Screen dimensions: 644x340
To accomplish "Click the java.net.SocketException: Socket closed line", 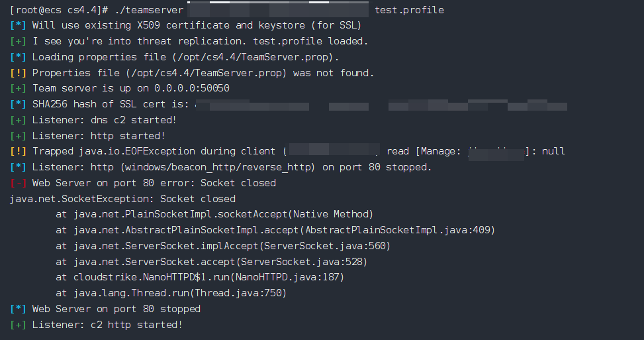I will coord(122,199).
